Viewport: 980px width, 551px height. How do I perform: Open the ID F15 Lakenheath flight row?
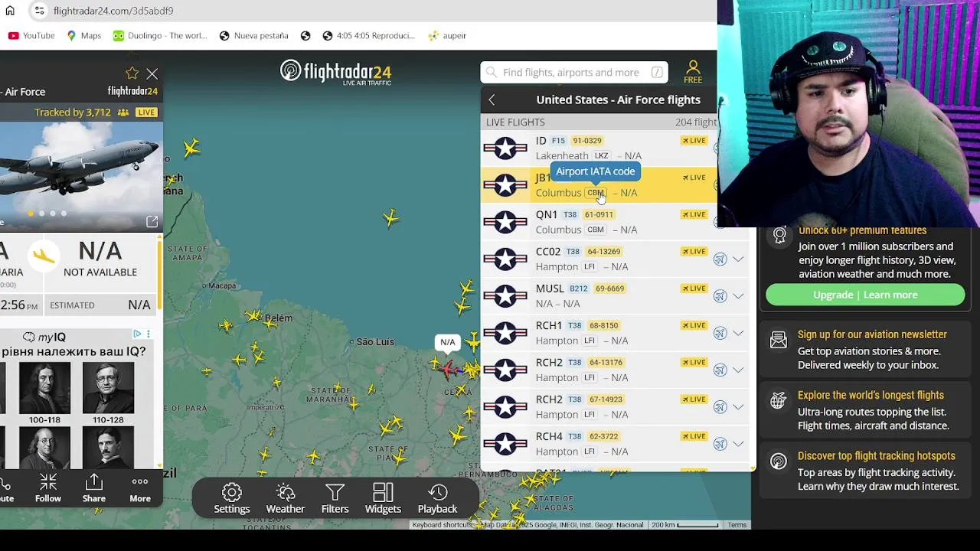tap(599, 148)
